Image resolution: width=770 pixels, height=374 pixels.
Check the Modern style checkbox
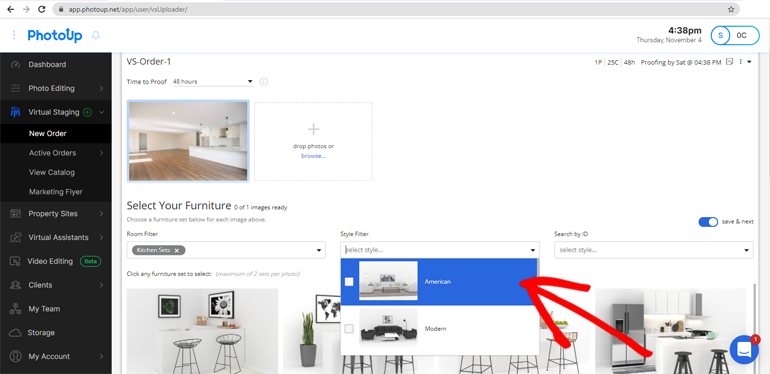[349, 329]
